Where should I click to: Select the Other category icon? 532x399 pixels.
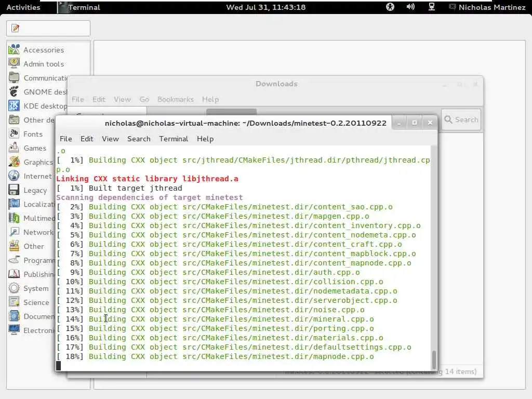pyautogui.click(x=14, y=246)
